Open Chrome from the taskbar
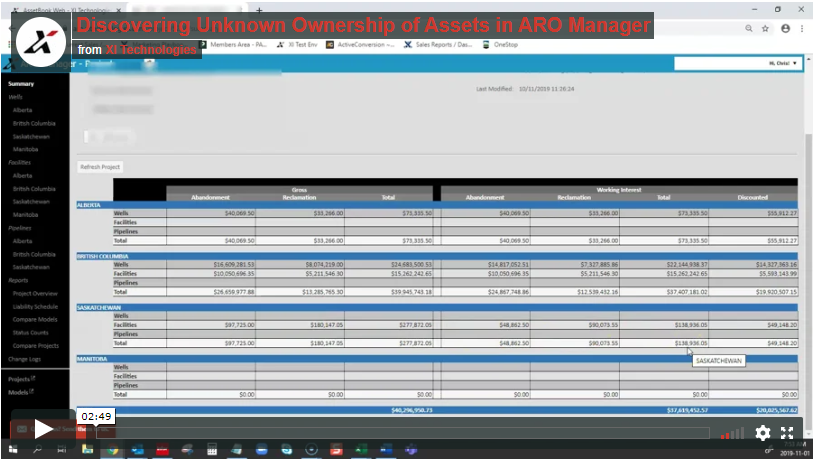This screenshot has height=461, width=821. pyautogui.click(x=112, y=449)
